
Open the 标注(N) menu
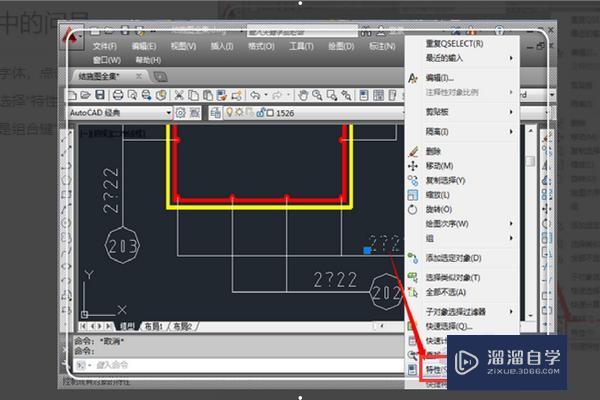(382, 46)
